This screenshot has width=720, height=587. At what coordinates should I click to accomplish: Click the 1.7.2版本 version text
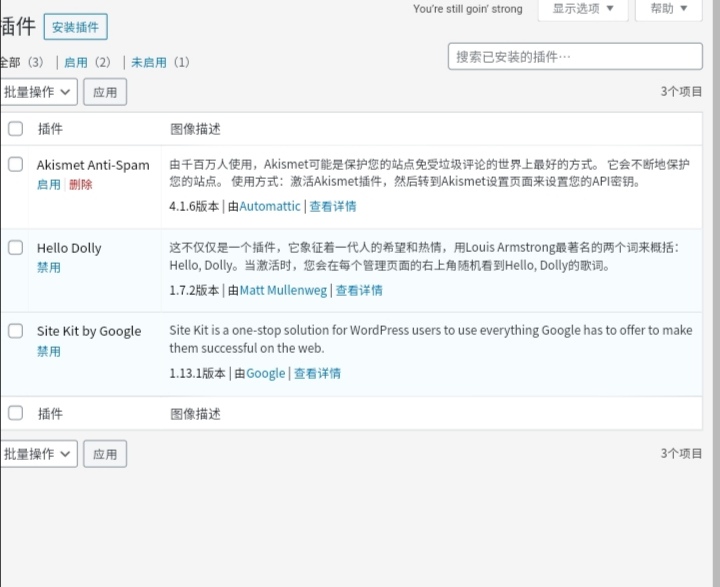tap(194, 290)
